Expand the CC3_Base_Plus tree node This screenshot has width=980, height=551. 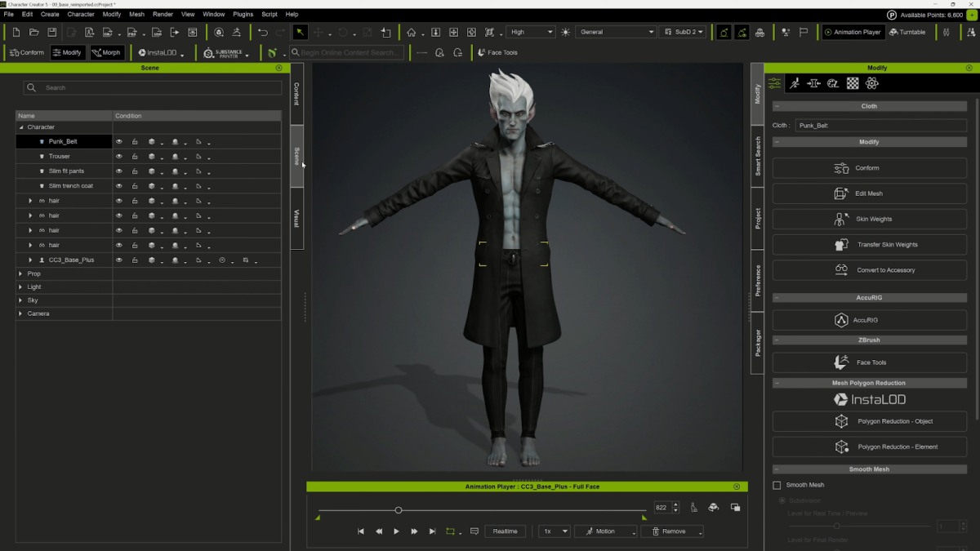(30, 260)
